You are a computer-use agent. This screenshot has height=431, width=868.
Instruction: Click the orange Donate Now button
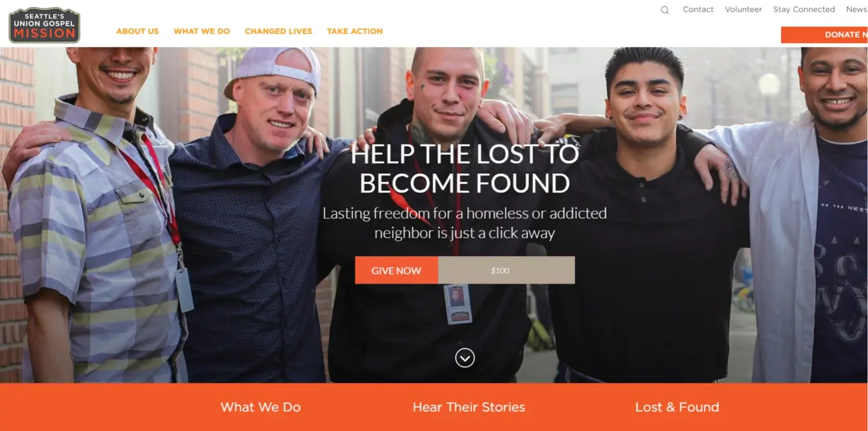825,34
